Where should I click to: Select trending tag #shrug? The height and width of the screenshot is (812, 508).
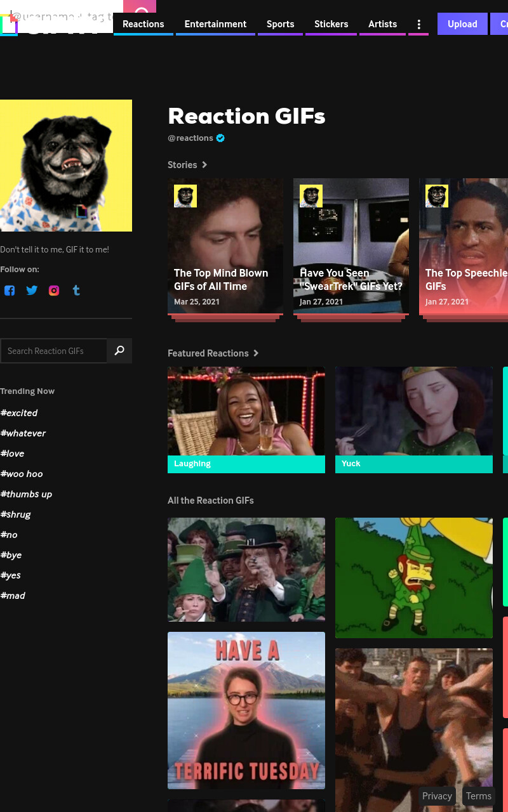click(x=15, y=514)
